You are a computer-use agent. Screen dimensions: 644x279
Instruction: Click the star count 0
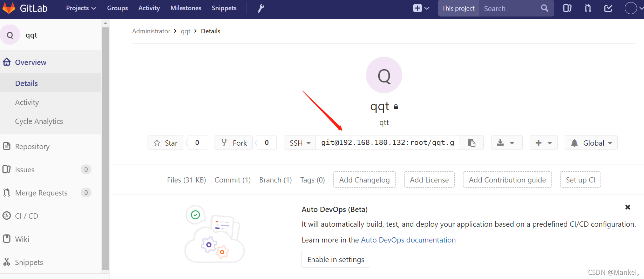(197, 142)
